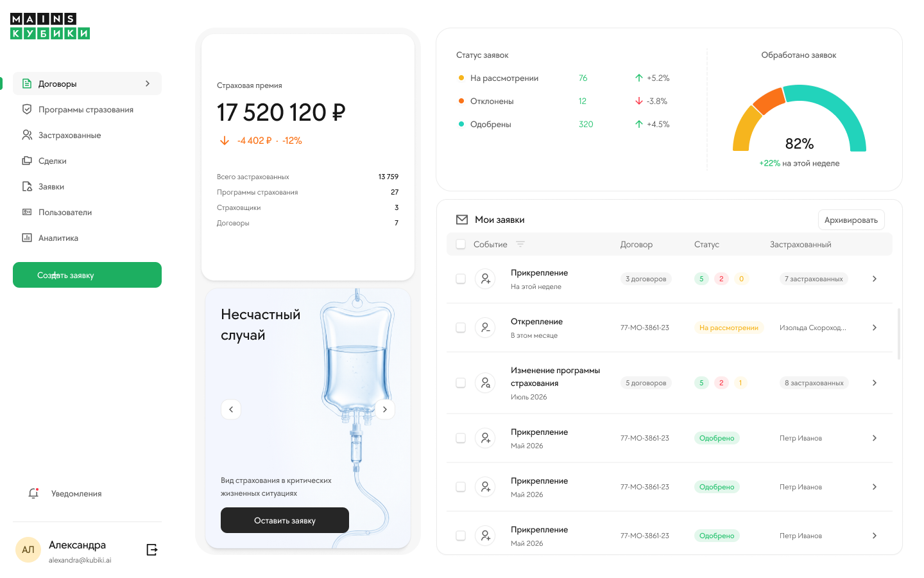Click Оставить заявку button
This screenshot has width=924, height=578.
(x=285, y=520)
